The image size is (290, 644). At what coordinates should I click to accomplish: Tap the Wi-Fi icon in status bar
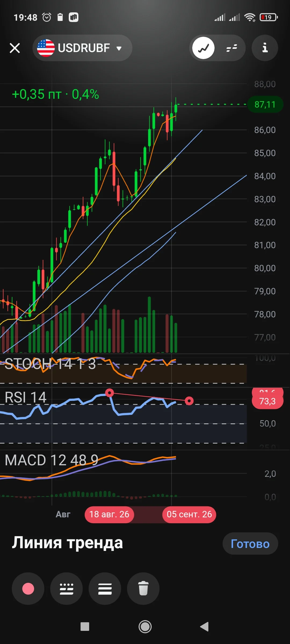(250, 17)
